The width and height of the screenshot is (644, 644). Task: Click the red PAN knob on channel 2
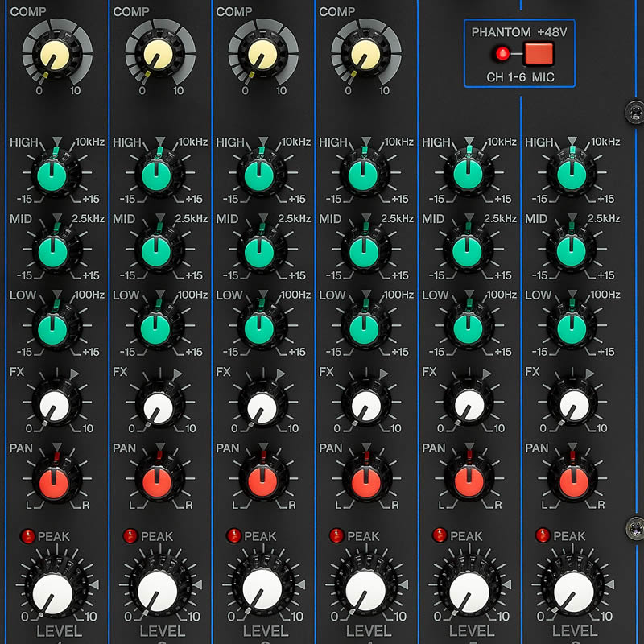157,482
